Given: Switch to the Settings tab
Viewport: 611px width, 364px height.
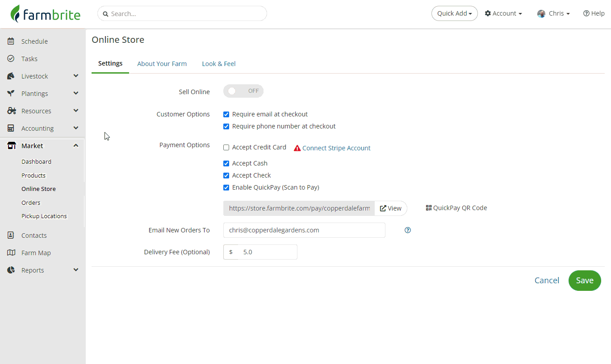Looking at the screenshot, I should 110,63.
